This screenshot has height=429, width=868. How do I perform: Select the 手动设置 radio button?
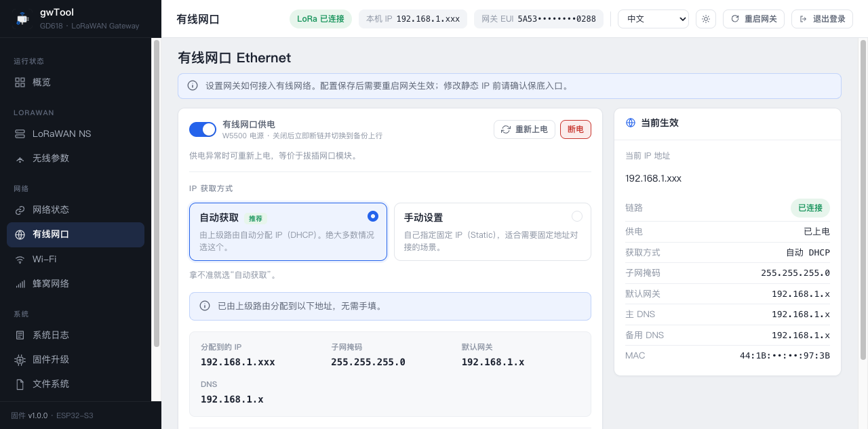pyautogui.click(x=577, y=216)
